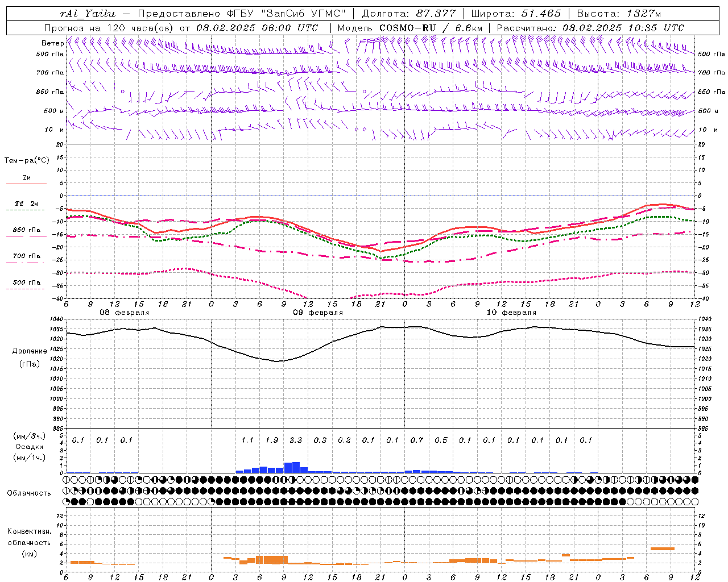
Task: Click the 0.5 precipitation value
Action: tap(441, 440)
